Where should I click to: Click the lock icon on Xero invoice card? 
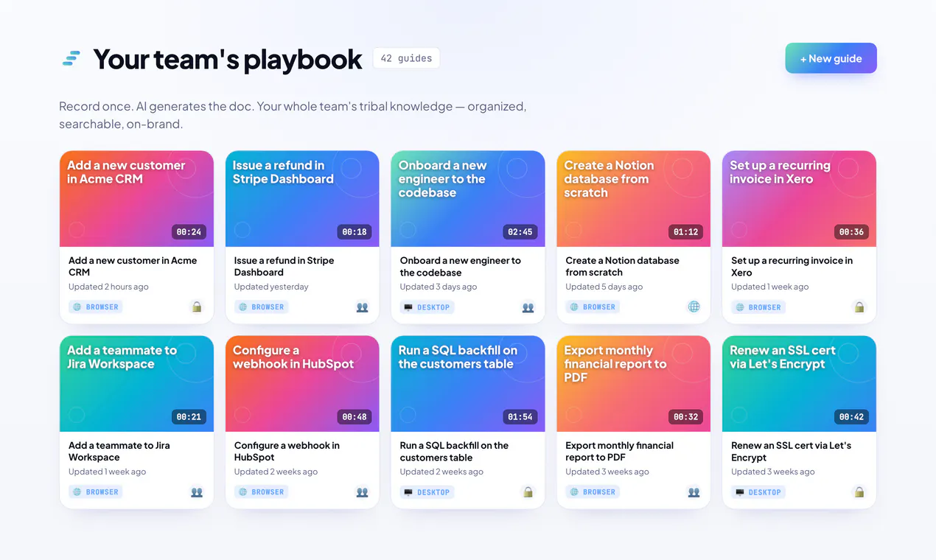coord(859,307)
